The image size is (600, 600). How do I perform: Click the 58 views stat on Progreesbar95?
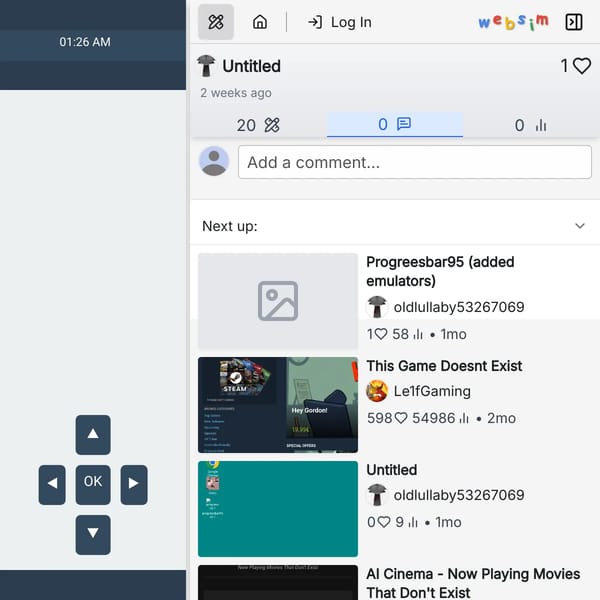pyautogui.click(x=407, y=334)
